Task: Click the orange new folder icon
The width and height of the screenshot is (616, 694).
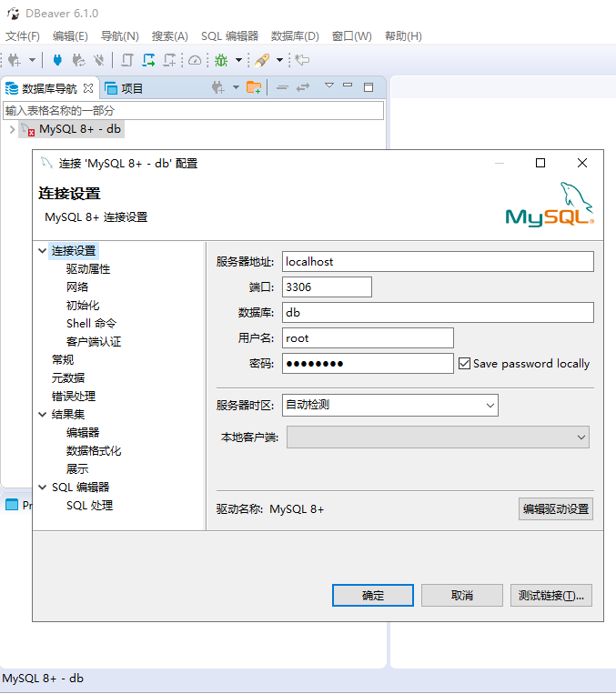Action: (254, 87)
